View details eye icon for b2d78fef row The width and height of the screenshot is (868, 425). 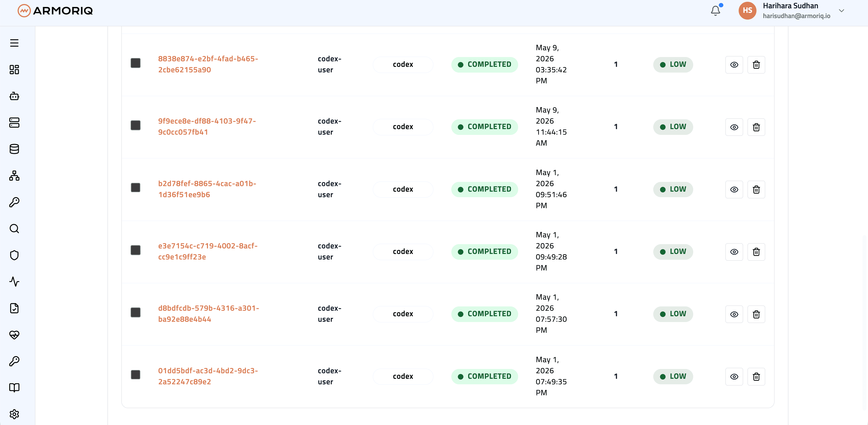[x=734, y=189]
